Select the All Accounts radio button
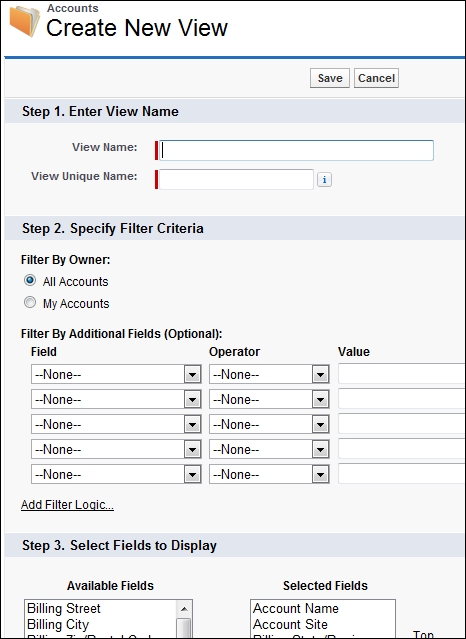 [30, 280]
